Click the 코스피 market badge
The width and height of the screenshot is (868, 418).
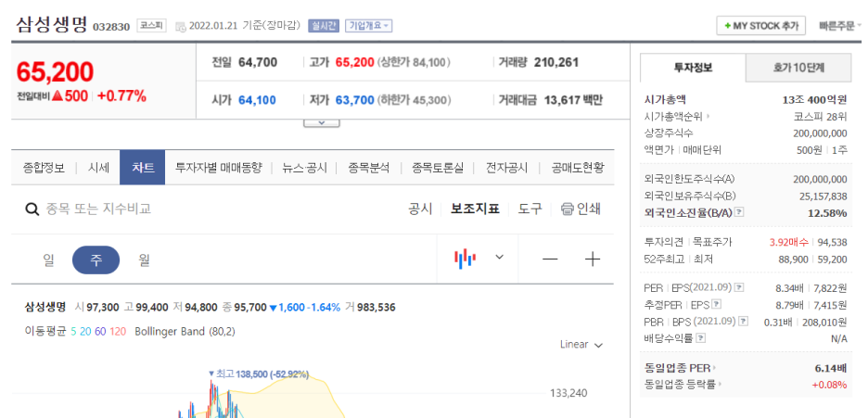(151, 26)
